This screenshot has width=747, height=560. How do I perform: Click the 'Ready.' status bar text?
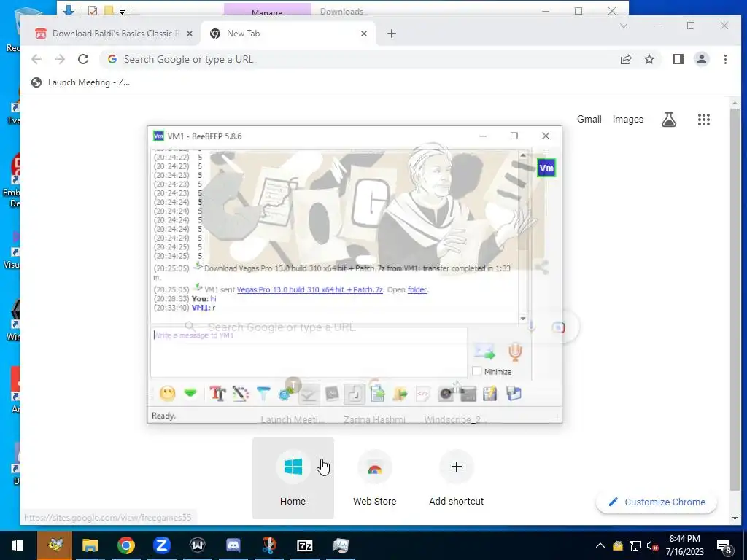click(163, 416)
